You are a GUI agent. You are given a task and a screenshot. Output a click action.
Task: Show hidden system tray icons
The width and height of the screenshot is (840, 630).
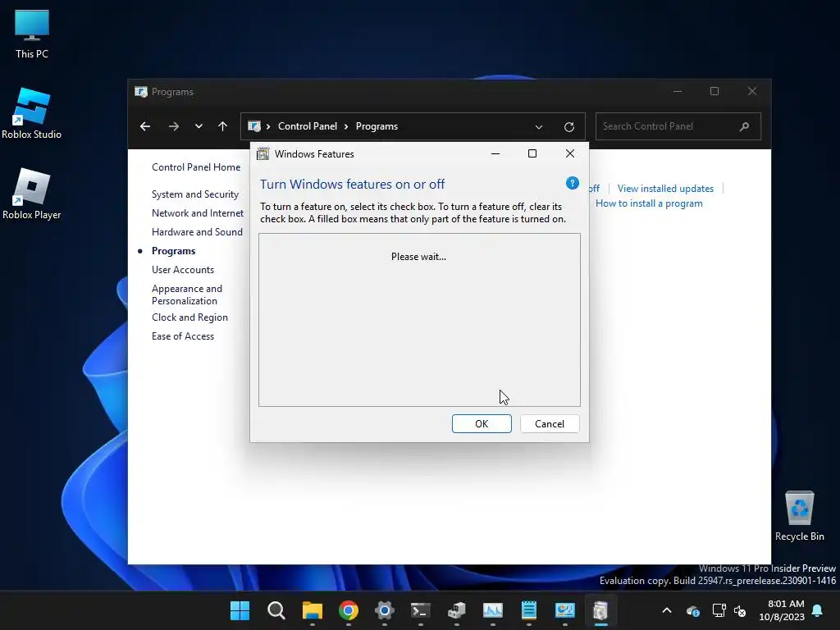point(667,610)
